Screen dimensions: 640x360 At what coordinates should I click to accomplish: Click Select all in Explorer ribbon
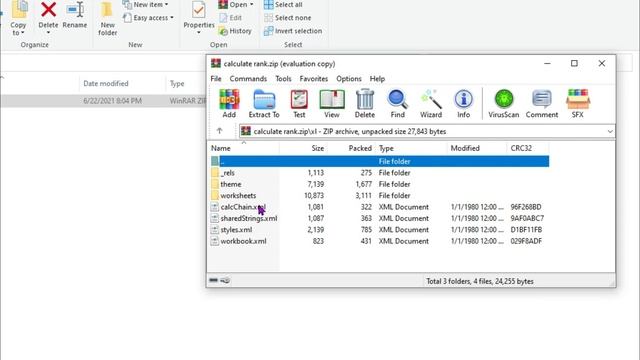tap(283, 4)
